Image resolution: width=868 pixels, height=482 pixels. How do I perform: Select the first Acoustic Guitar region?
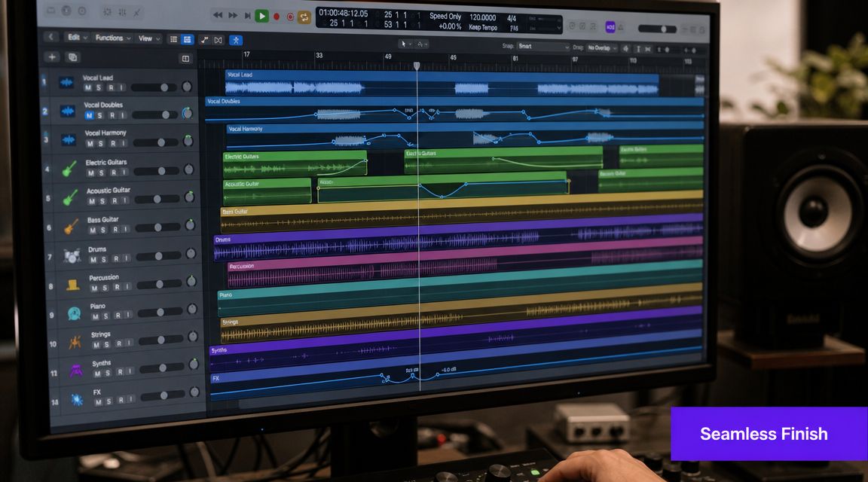tap(267, 191)
